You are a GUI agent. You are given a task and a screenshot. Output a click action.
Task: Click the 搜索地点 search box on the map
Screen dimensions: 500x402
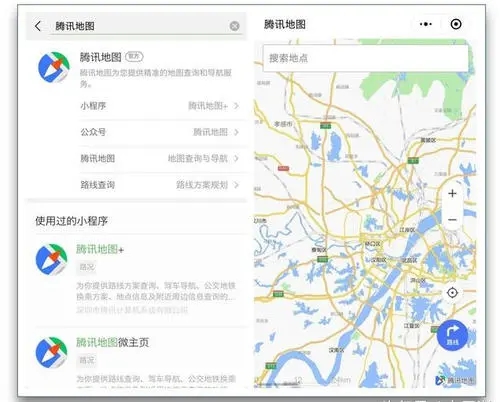coord(366,58)
